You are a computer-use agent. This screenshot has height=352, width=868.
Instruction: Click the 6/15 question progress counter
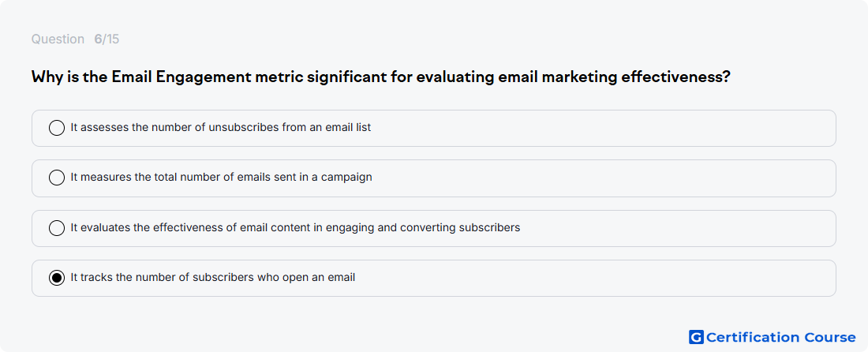(107, 39)
